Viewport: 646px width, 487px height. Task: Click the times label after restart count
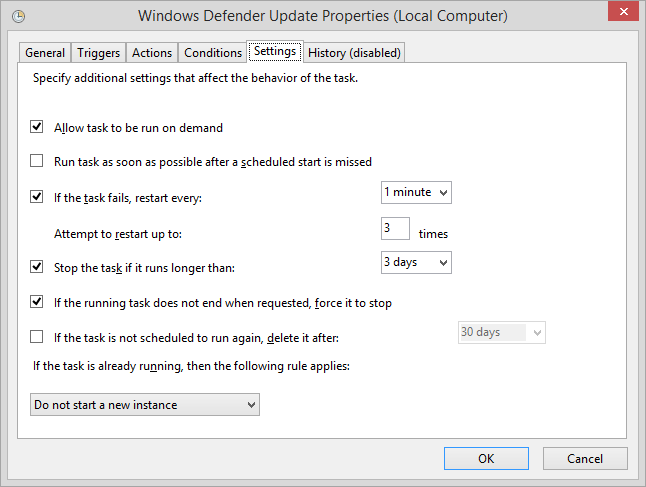[x=433, y=234]
